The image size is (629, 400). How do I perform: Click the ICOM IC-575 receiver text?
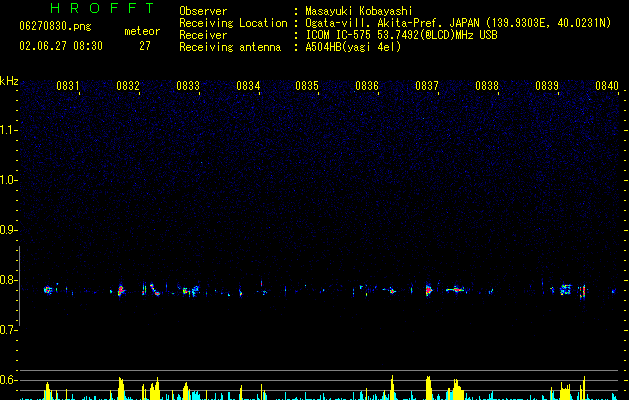coord(401,35)
